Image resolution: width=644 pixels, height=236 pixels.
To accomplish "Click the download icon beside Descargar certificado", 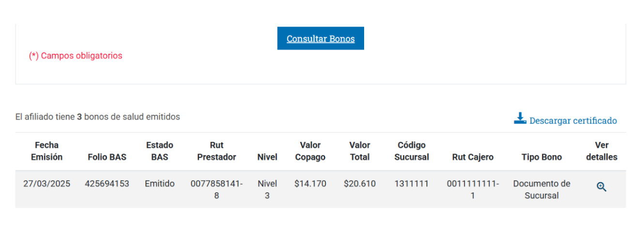I will 520,118.
